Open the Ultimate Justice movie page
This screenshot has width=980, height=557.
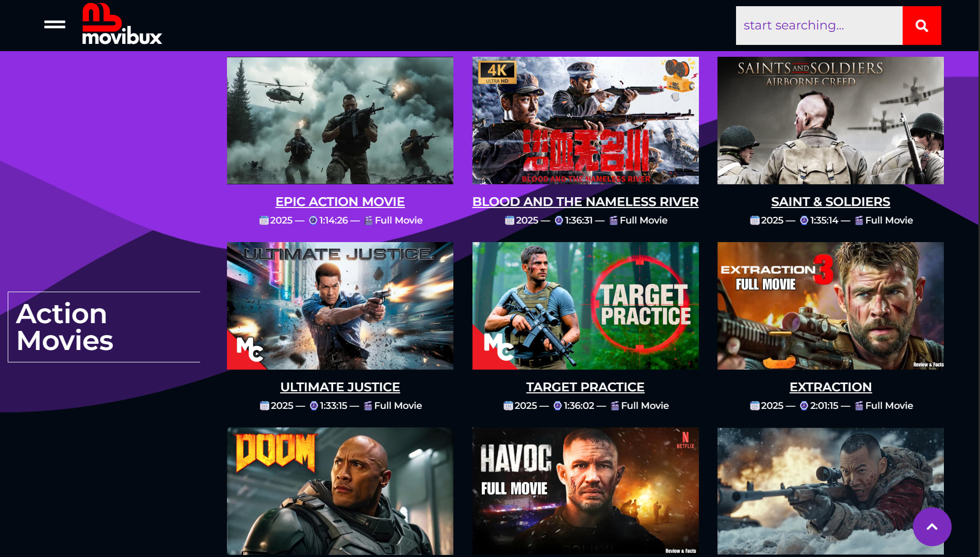coord(340,387)
